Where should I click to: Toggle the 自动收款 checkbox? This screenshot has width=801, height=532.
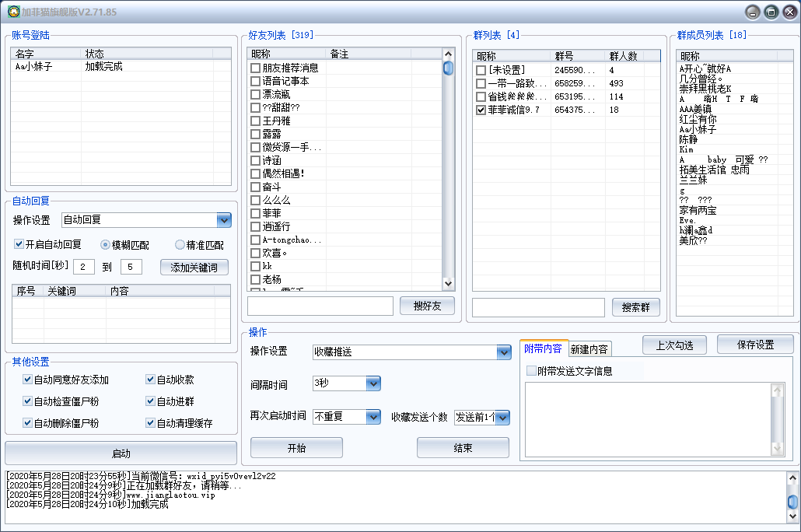pos(151,380)
